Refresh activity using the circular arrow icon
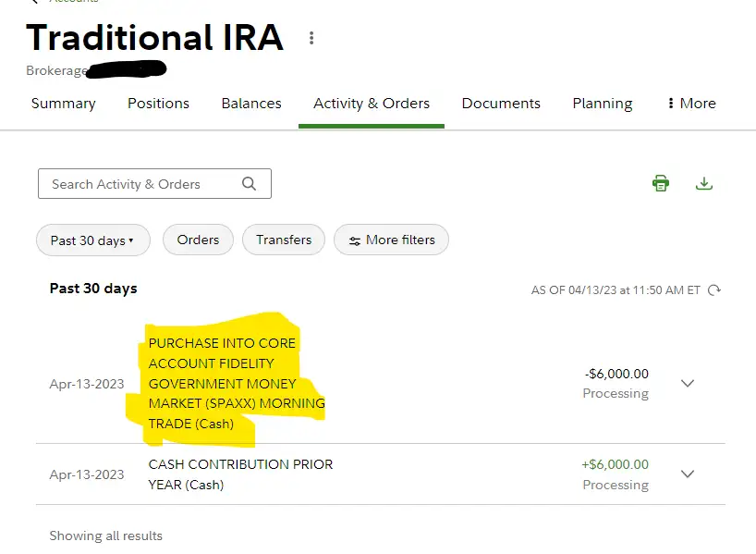756x554 pixels. 713,289
